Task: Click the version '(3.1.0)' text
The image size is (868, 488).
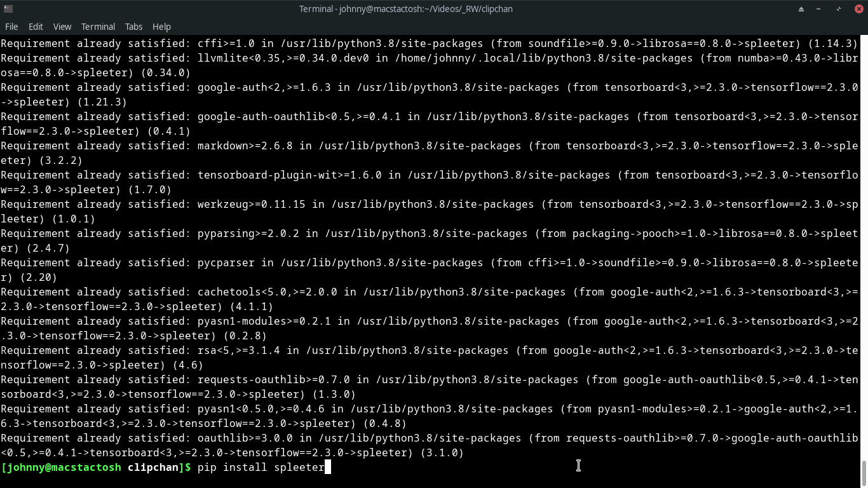Action: [x=442, y=453]
